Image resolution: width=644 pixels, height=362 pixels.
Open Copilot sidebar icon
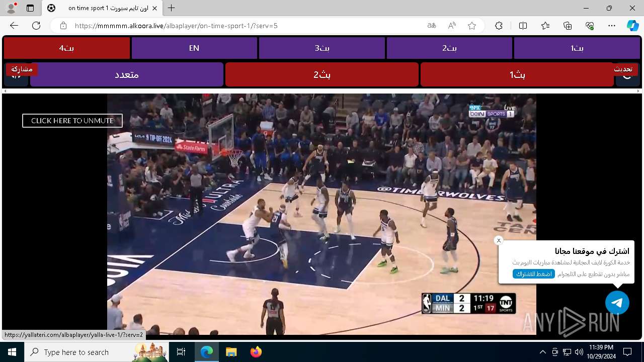pyautogui.click(x=632, y=26)
